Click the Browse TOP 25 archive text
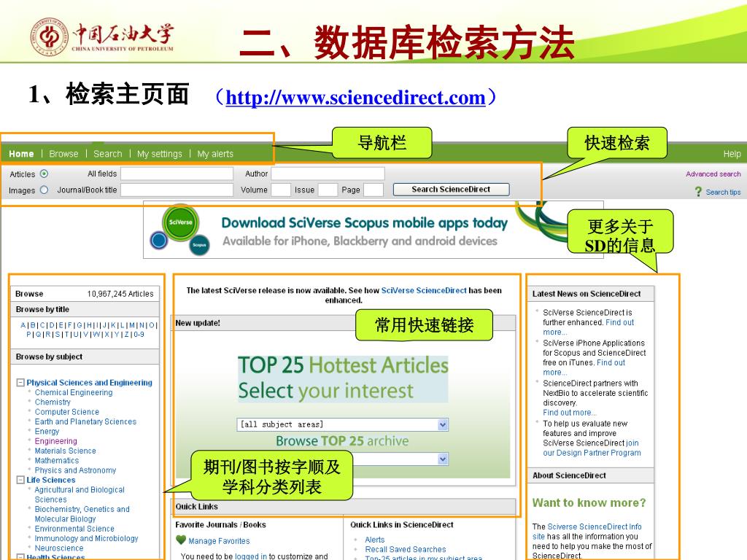 coord(342,441)
